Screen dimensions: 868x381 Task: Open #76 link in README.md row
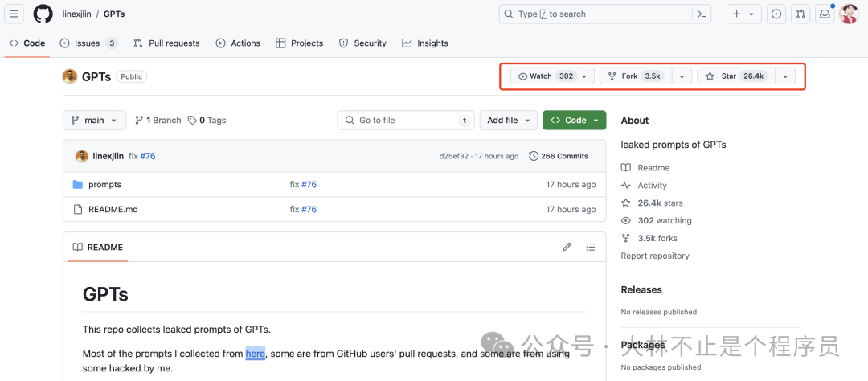point(309,209)
